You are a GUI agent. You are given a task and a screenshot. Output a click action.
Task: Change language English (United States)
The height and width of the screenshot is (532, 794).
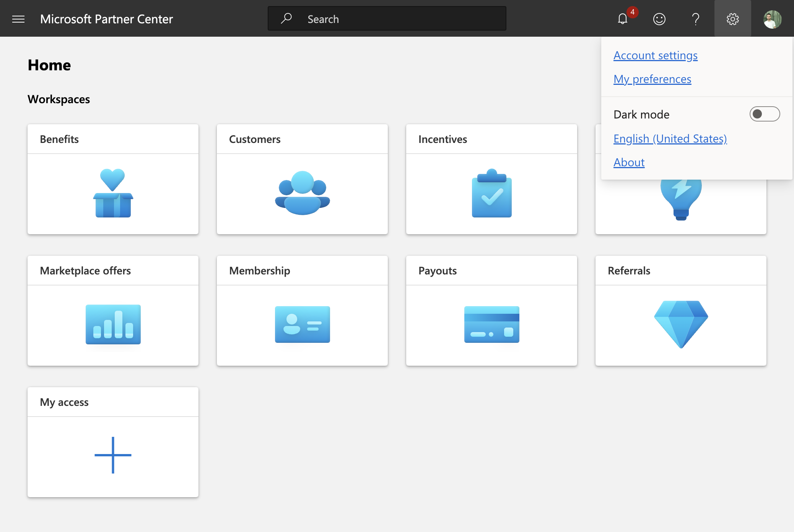coord(670,139)
